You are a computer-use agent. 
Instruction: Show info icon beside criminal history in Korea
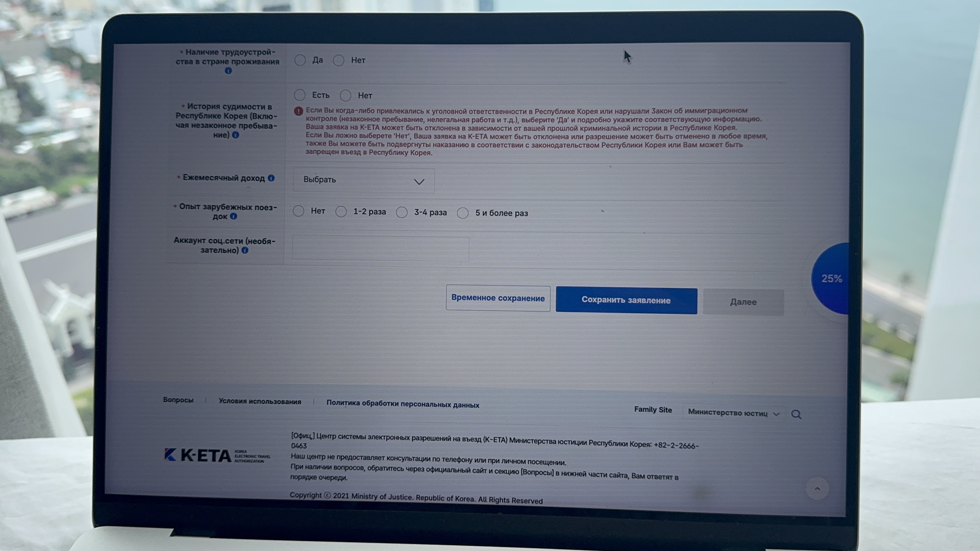236,135
